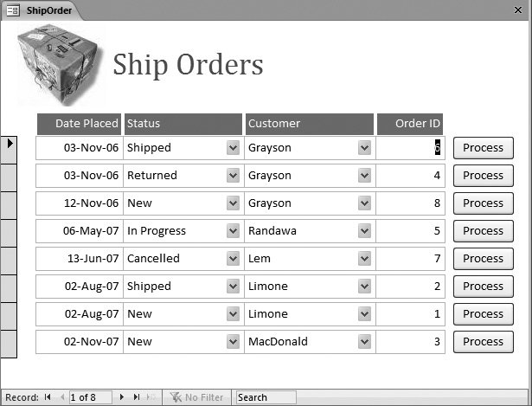Screen dimensions: 532x406
Task: Click the current record number field
Action: [x=90, y=397]
